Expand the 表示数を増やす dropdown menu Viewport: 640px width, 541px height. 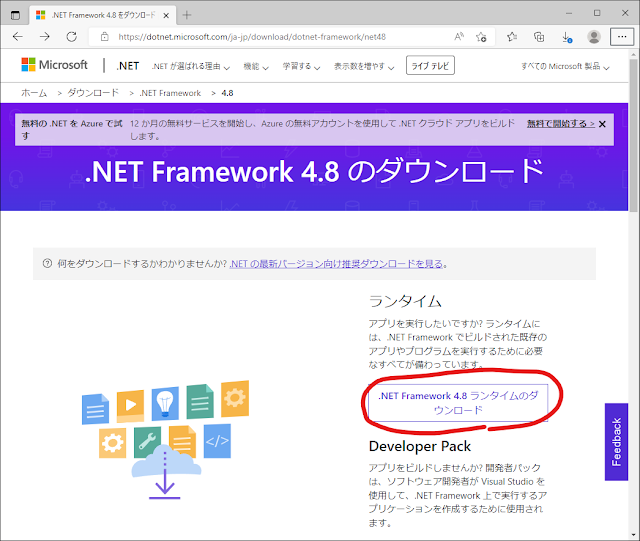pyautogui.click(x=364, y=67)
